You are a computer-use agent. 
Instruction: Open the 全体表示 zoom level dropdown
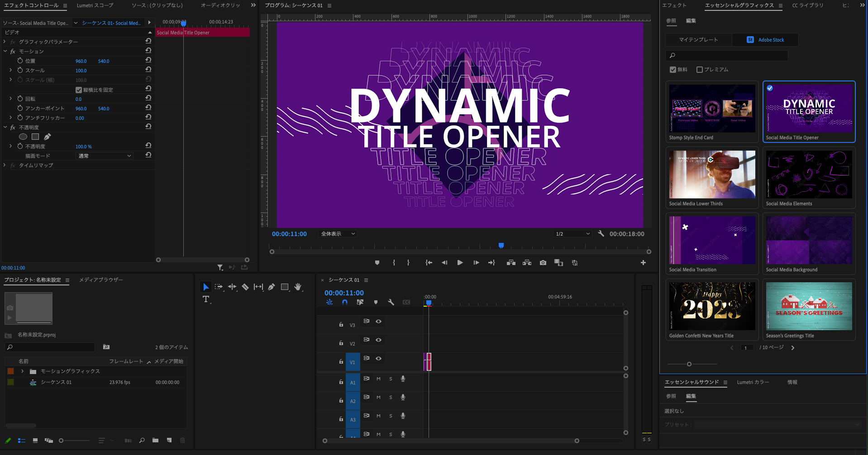(338, 234)
